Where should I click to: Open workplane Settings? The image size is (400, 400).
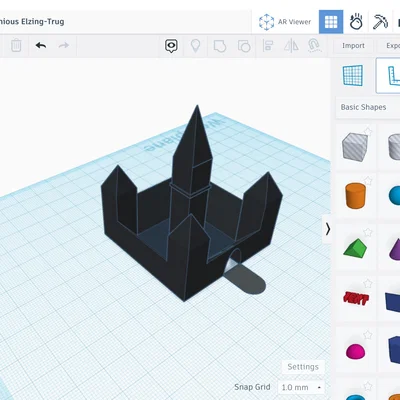(x=303, y=367)
